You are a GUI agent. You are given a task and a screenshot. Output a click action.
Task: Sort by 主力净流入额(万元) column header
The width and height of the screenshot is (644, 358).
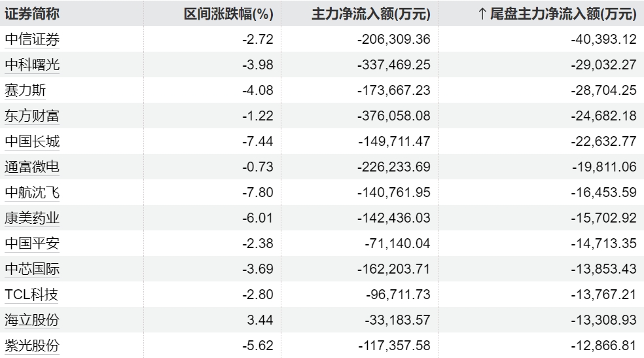(x=371, y=14)
